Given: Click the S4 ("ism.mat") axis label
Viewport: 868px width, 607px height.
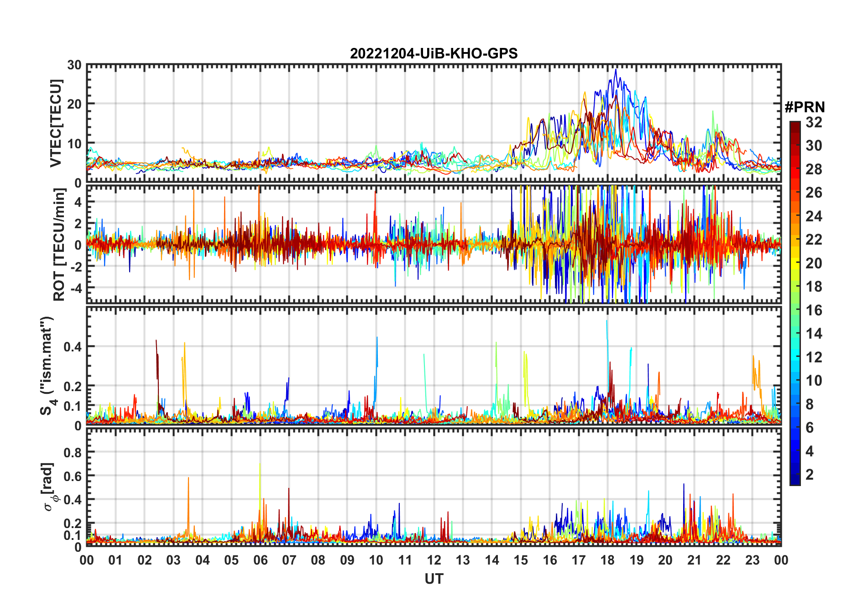Looking at the screenshot, I should (x=47, y=366).
